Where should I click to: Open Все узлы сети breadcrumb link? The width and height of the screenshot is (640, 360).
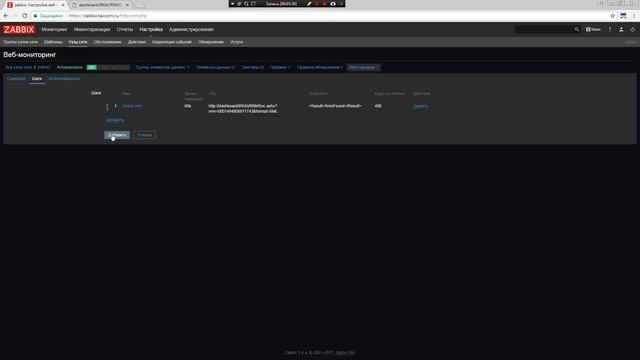pos(19,67)
